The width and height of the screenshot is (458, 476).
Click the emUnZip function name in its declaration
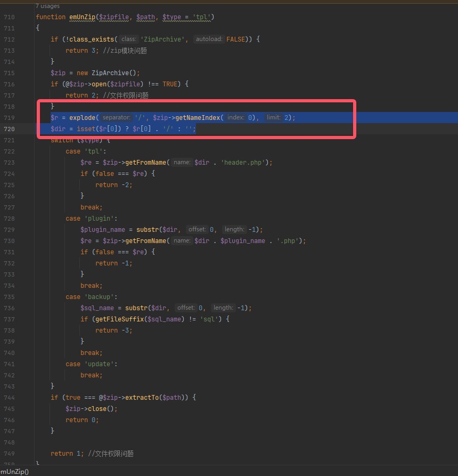[x=82, y=17]
